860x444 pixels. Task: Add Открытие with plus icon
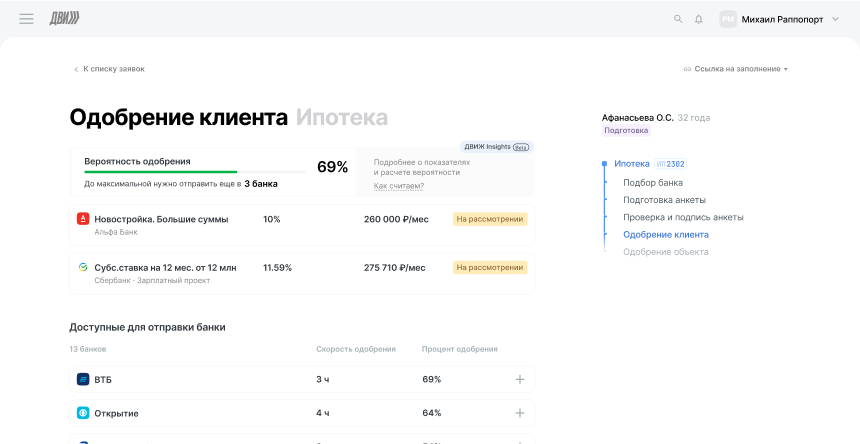pos(519,413)
